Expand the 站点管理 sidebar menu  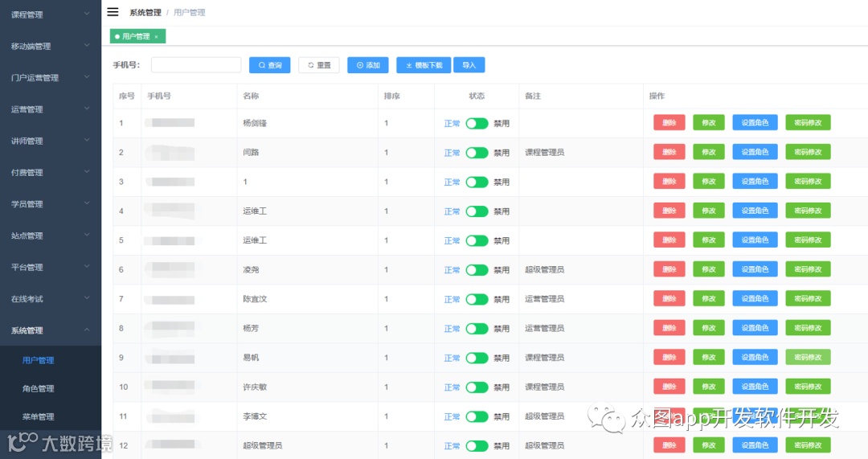click(x=51, y=236)
